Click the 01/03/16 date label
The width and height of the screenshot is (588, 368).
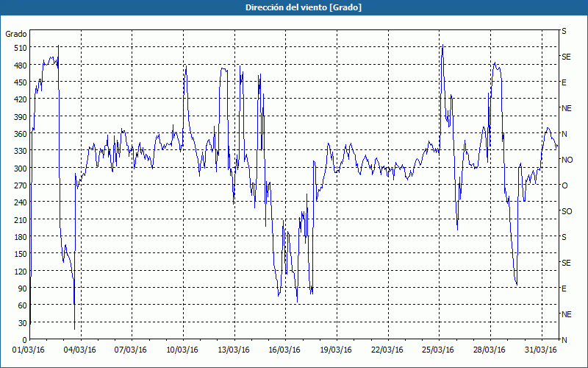pyautogui.click(x=29, y=350)
